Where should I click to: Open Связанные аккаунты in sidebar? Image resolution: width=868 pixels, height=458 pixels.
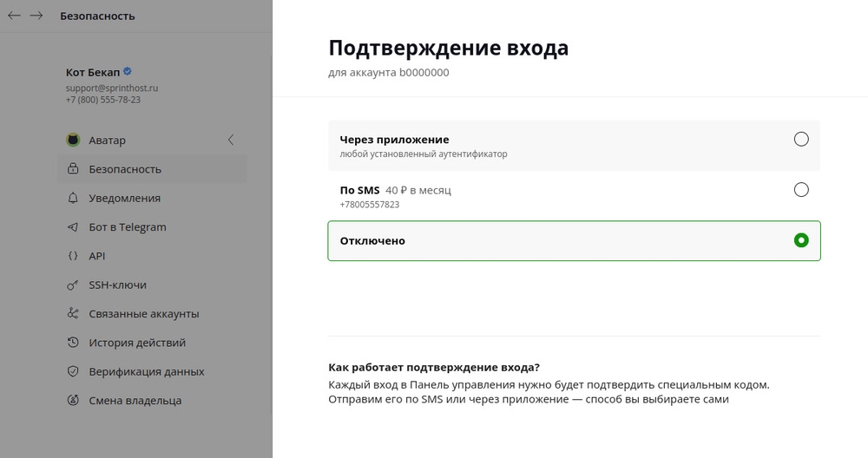pos(143,314)
